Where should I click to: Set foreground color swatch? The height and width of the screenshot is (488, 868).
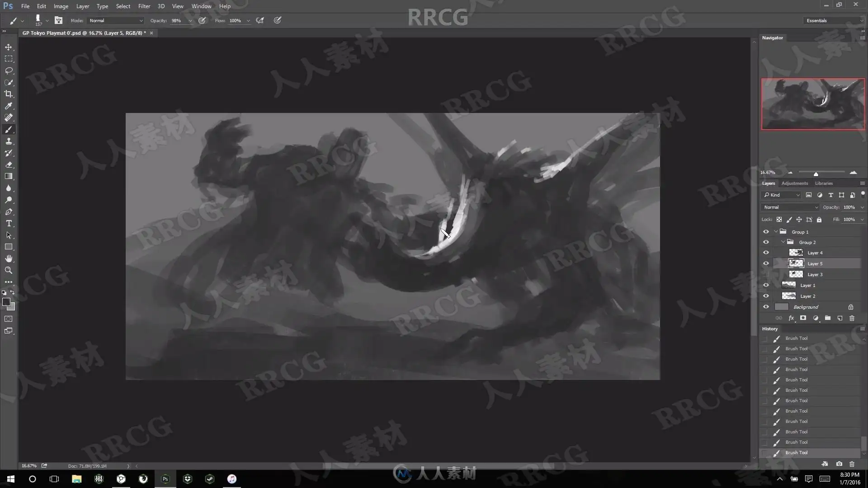coord(6,302)
